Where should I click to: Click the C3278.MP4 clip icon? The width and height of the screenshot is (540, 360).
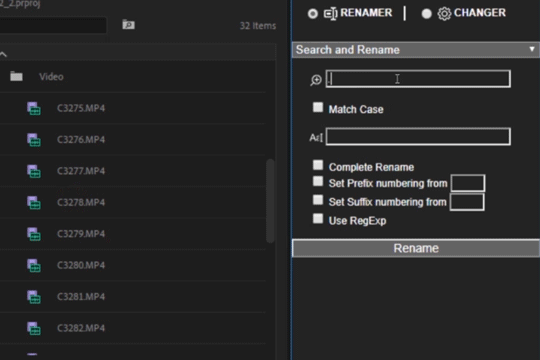[x=34, y=202]
